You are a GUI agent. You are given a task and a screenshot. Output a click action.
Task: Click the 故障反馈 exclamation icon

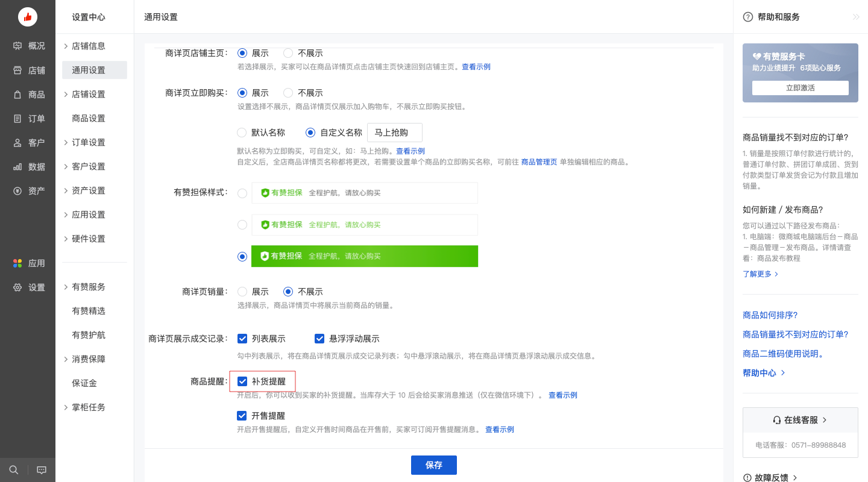(747, 478)
